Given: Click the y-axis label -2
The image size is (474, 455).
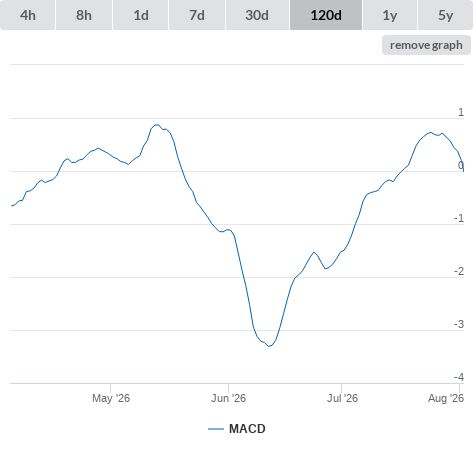Looking at the screenshot, I should click(x=459, y=271).
